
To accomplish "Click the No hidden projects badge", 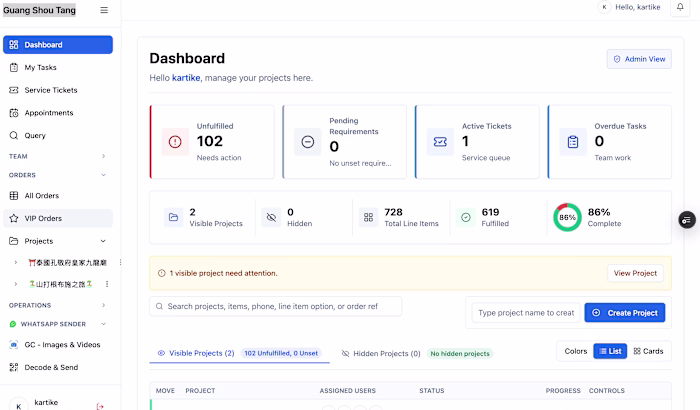I will [460, 354].
